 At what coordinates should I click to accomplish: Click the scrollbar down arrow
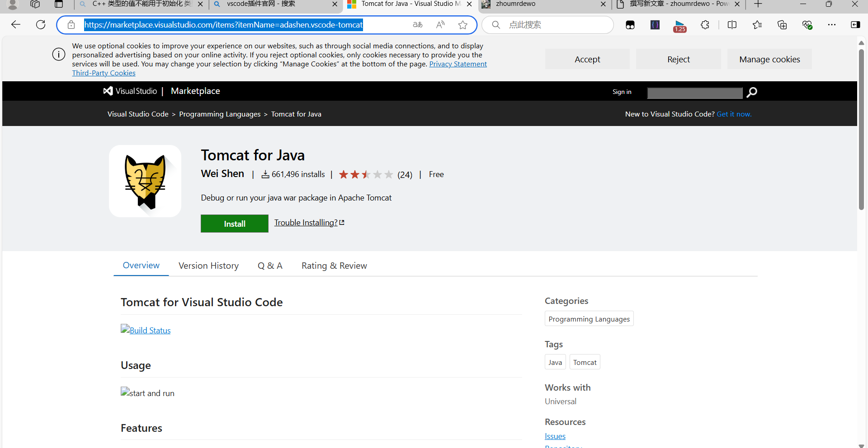(861, 445)
